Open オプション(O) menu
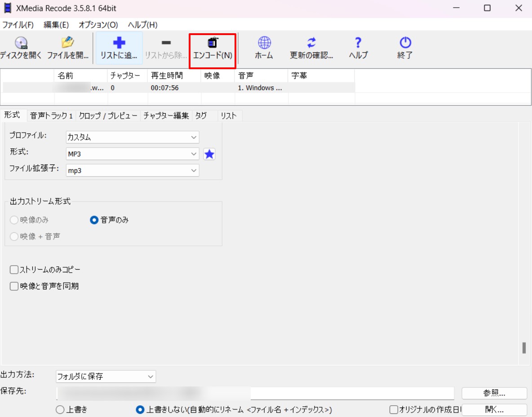The width and height of the screenshot is (532, 417). coord(98,25)
